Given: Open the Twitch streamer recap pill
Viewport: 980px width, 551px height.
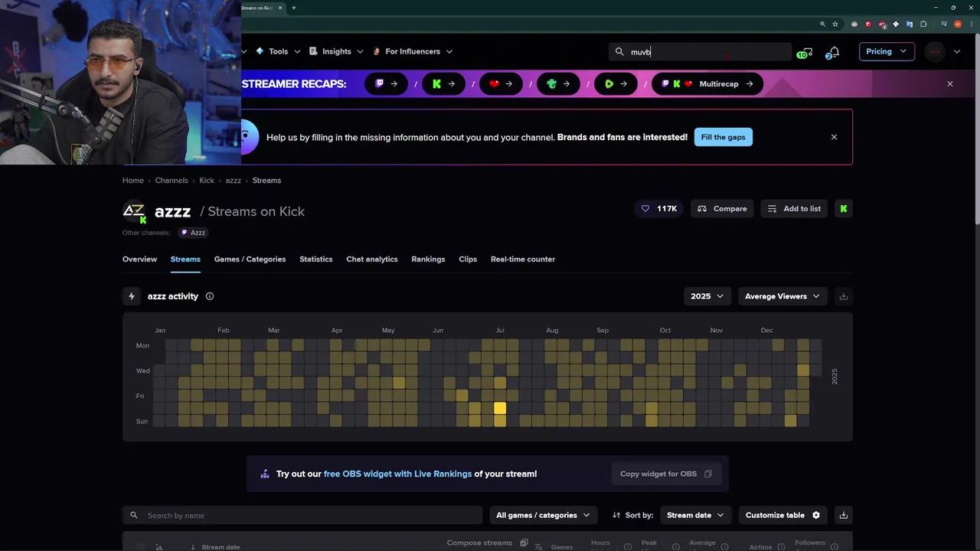Looking at the screenshot, I should [x=386, y=84].
